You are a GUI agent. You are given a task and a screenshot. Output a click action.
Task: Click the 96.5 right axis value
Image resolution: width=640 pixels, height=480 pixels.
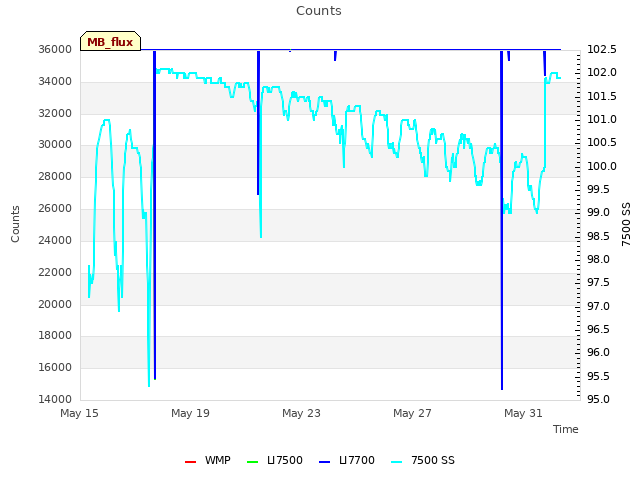click(x=598, y=329)
